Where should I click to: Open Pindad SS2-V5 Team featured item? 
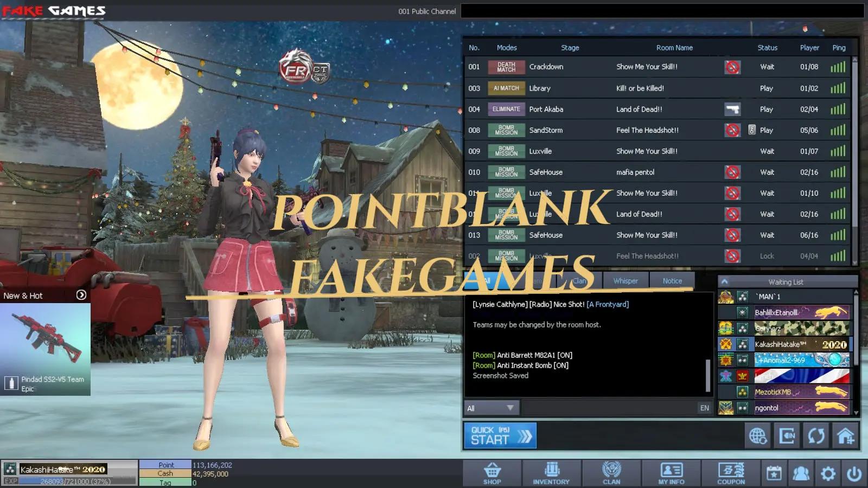[x=45, y=349]
